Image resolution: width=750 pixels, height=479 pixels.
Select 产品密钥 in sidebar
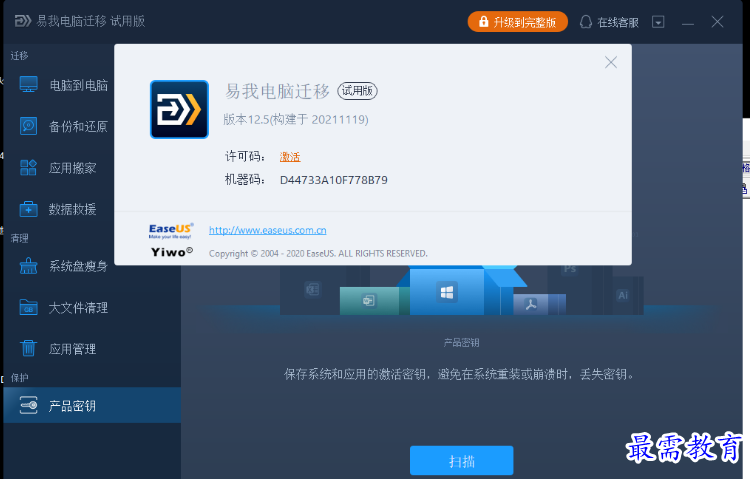point(92,405)
